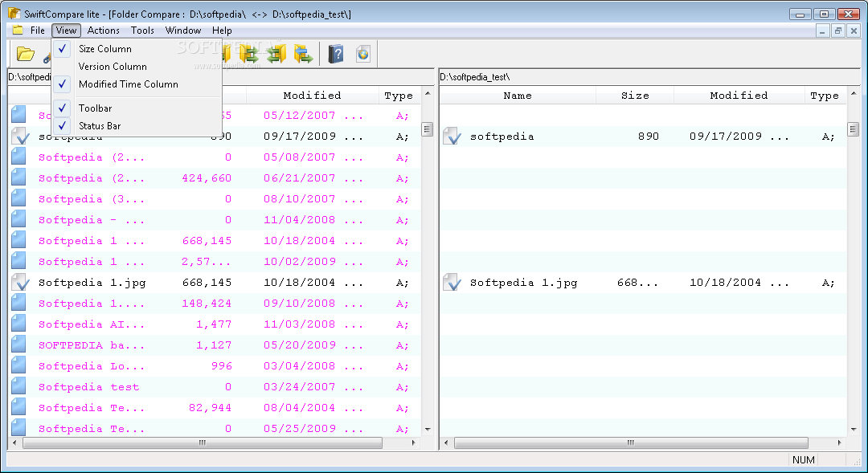Sort left pane by Type column header

tap(399, 95)
